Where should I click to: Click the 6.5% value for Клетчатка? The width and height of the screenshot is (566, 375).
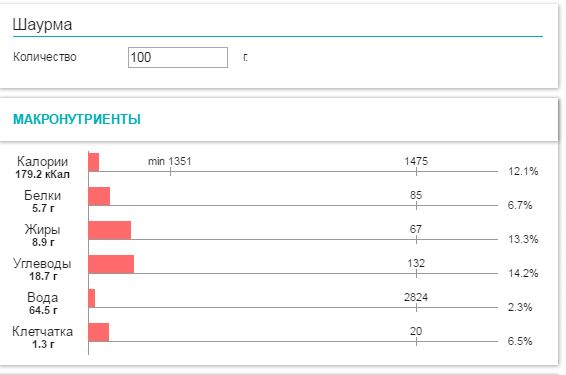click(520, 341)
